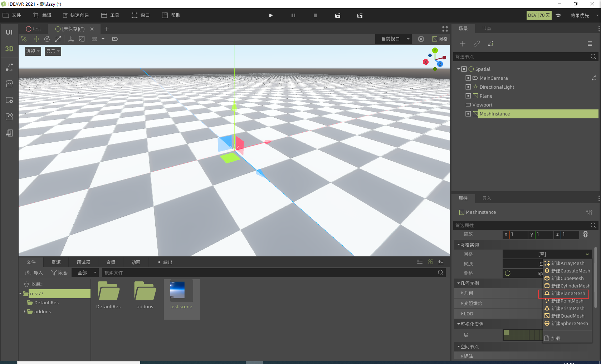The image size is (601, 364).
Task: Click the fullscreen viewport icon
Action: point(445,29)
